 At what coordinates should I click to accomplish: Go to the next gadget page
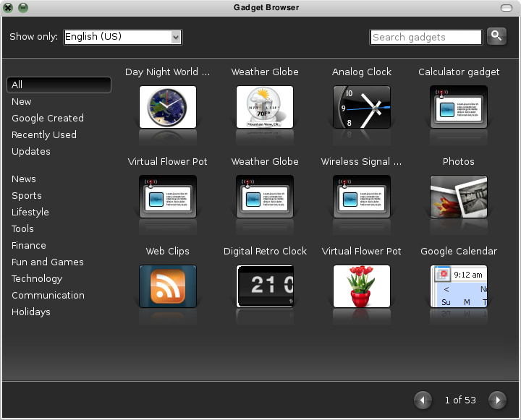pos(497,400)
